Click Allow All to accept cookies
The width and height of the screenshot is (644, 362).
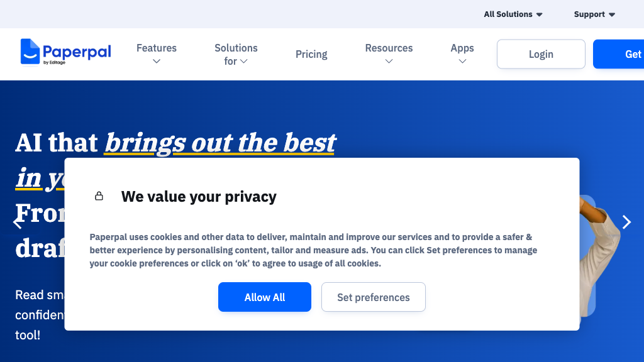(x=264, y=297)
